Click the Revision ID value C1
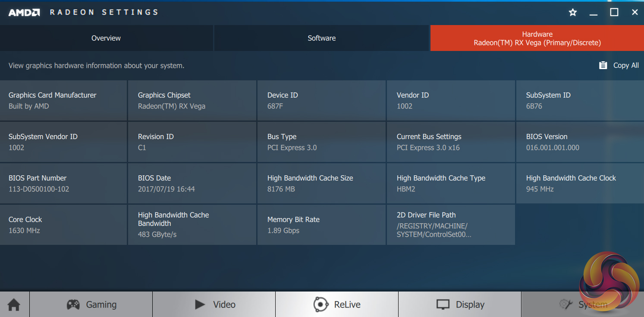Screen dimensions: 644x317 [x=142, y=148]
